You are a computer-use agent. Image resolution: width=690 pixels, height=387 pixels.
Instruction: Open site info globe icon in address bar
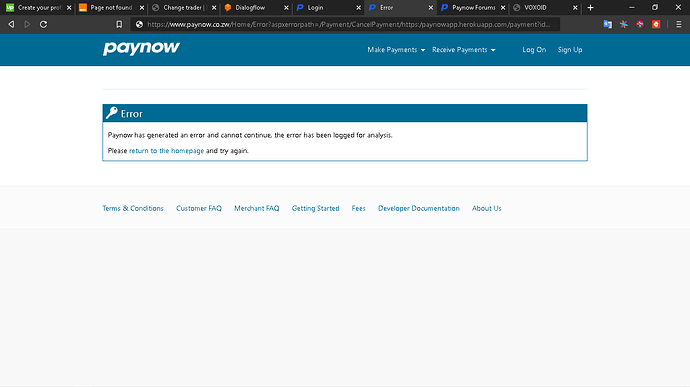click(x=139, y=24)
